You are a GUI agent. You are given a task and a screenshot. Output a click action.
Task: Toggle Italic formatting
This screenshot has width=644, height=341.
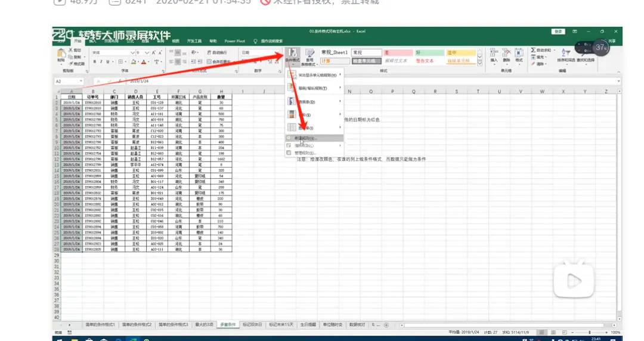click(101, 61)
